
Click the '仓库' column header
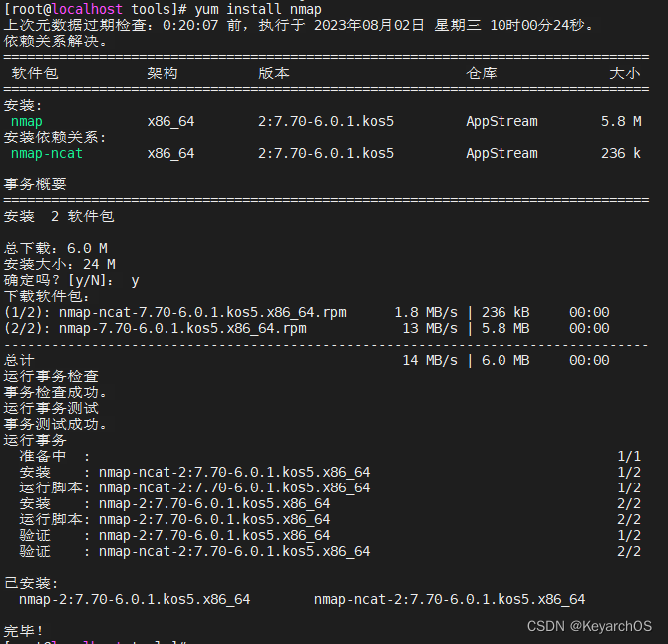click(x=482, y=73)
